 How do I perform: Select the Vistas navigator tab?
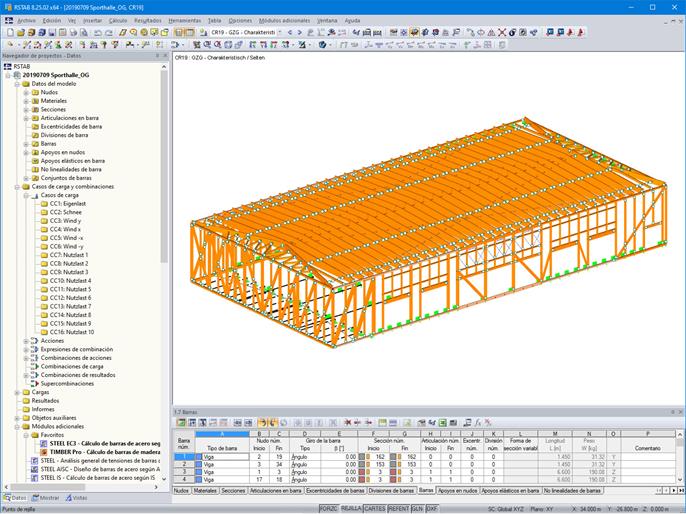(77, 498)
